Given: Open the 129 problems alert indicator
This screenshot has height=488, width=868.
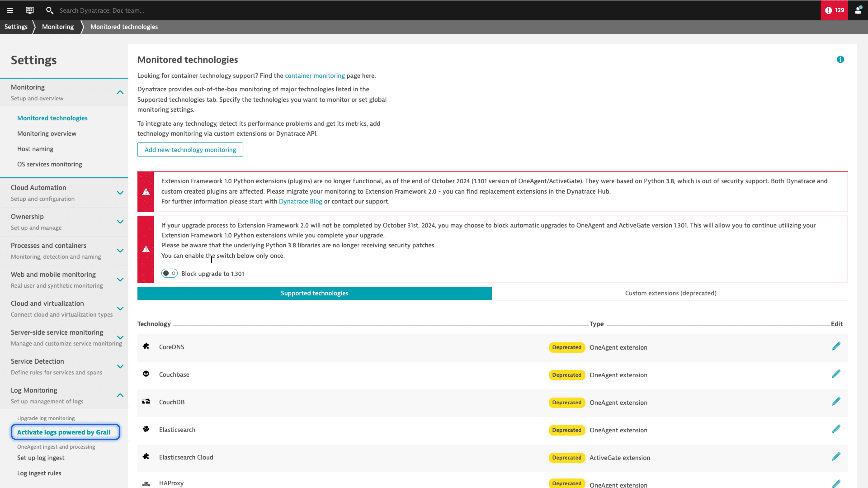Looking at the screenshot, I should click(x=834, y=10).
